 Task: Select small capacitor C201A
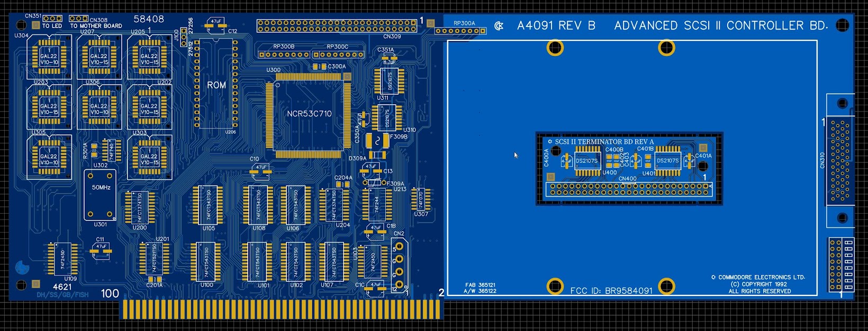coord(155,279)
